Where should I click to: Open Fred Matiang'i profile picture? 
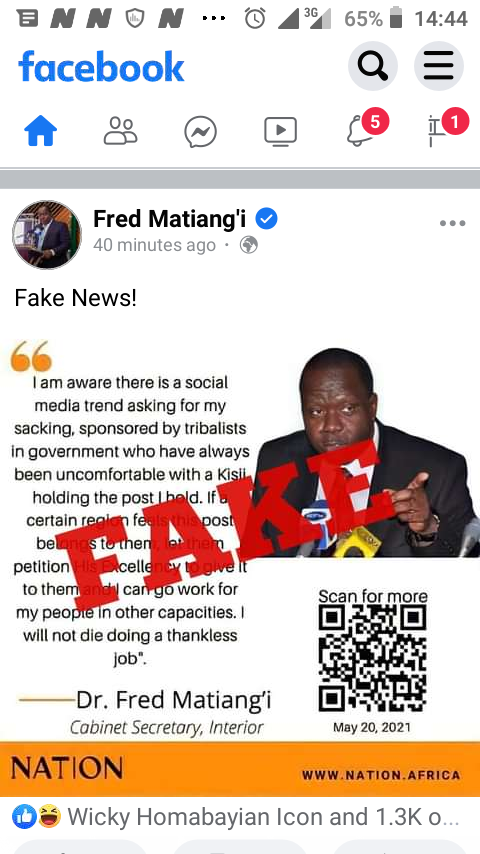click(47, 235)
